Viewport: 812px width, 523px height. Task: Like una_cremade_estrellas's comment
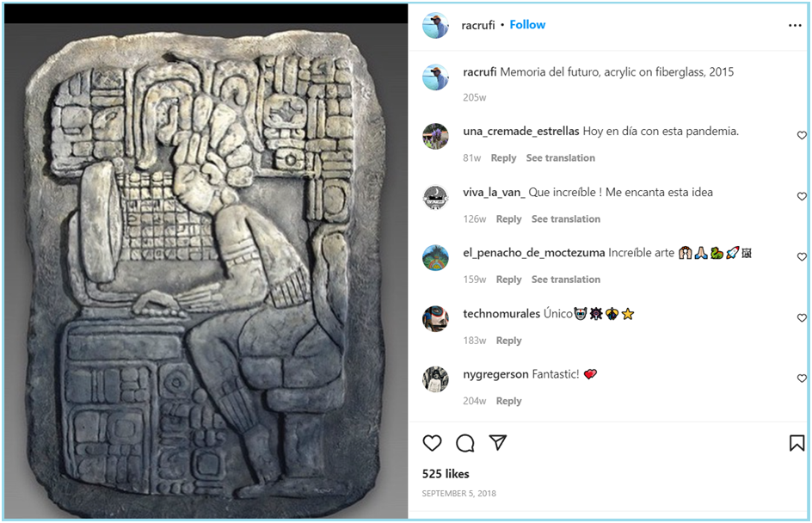[802, 135]
